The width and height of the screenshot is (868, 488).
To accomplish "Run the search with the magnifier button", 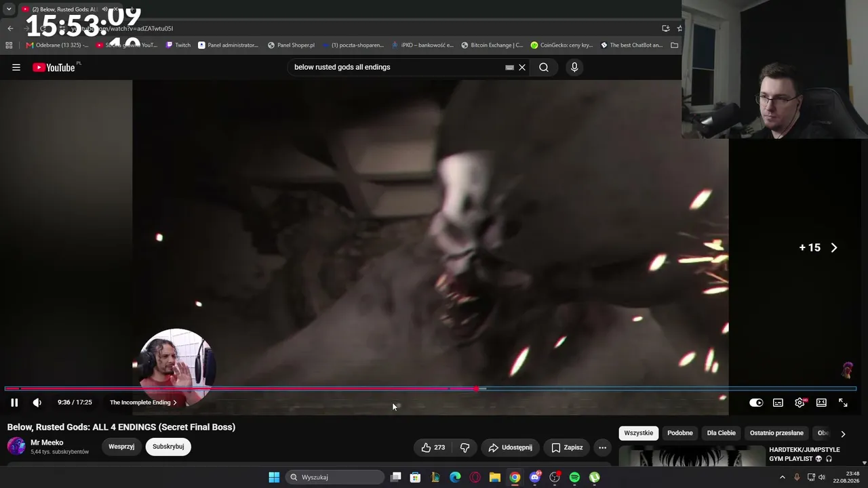I will [544, 67].
